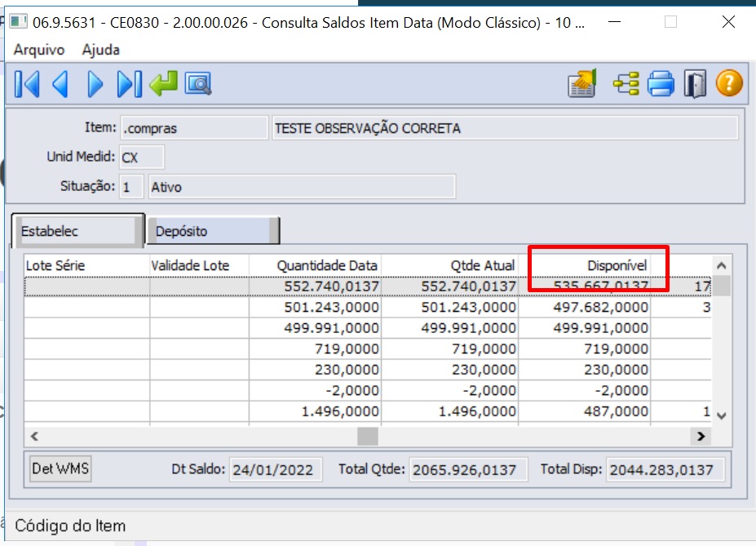756x546 pixels.
Task: Click the Dt Saldo field 24/01/2022
Action: coord(276,470)
